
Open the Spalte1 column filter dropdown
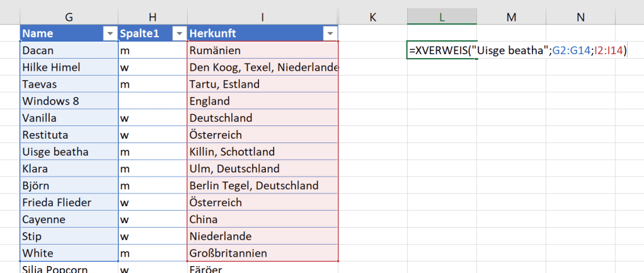[179, 34]
